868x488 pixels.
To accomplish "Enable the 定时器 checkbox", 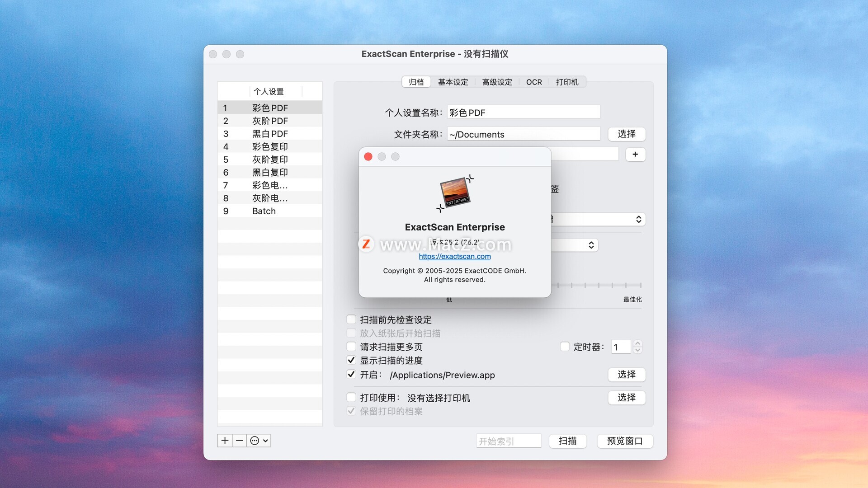I will pos(565,347).
